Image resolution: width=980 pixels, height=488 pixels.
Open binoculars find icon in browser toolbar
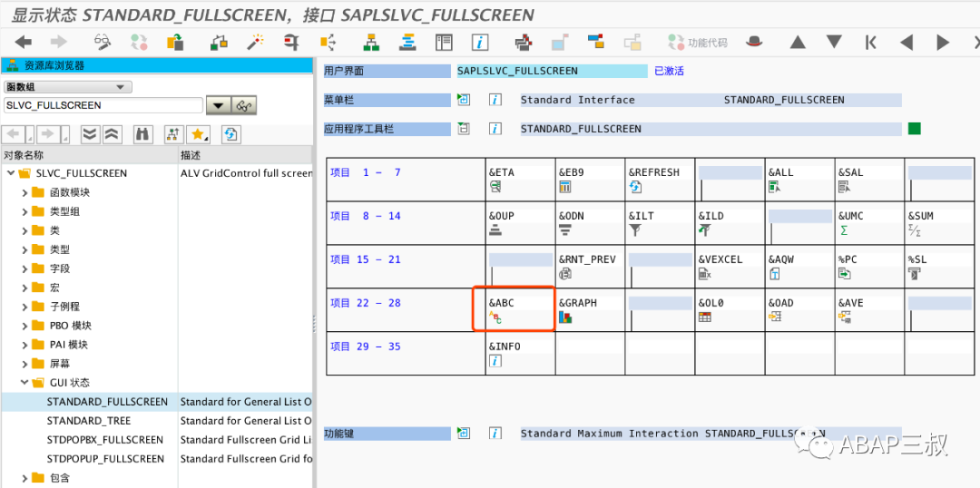click(x=143, y=133)
